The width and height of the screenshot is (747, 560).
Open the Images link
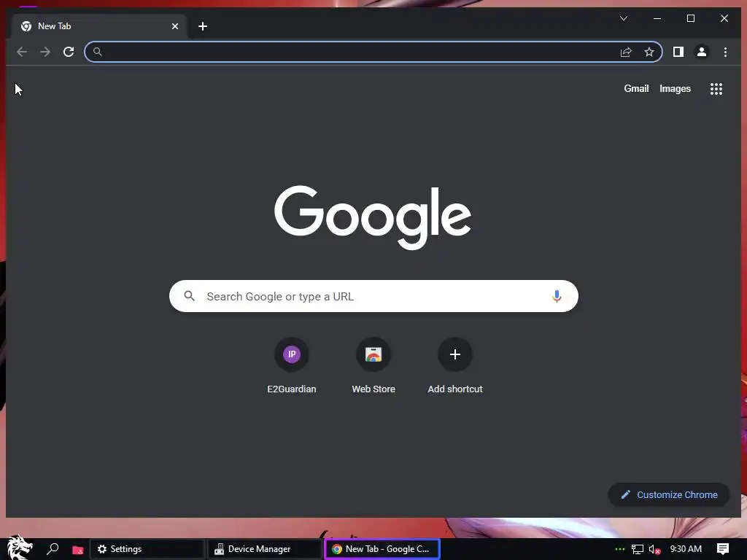(x=675, y=88)
